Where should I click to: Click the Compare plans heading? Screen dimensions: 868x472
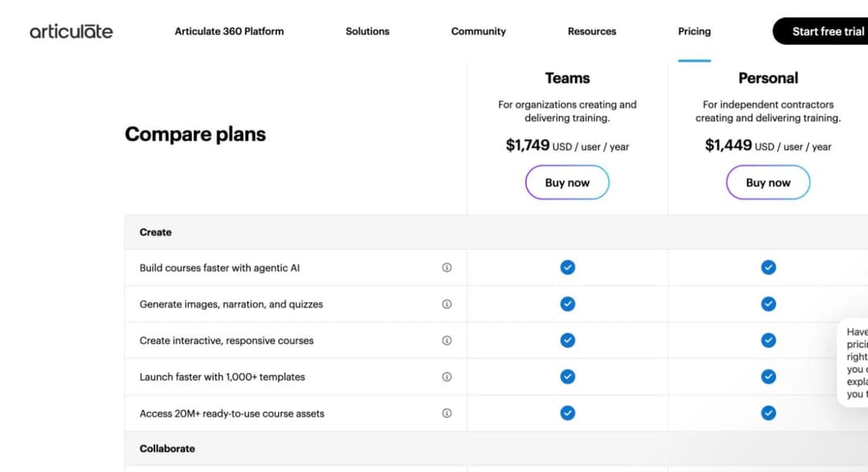pyautogui.click(x=195, y=134)
